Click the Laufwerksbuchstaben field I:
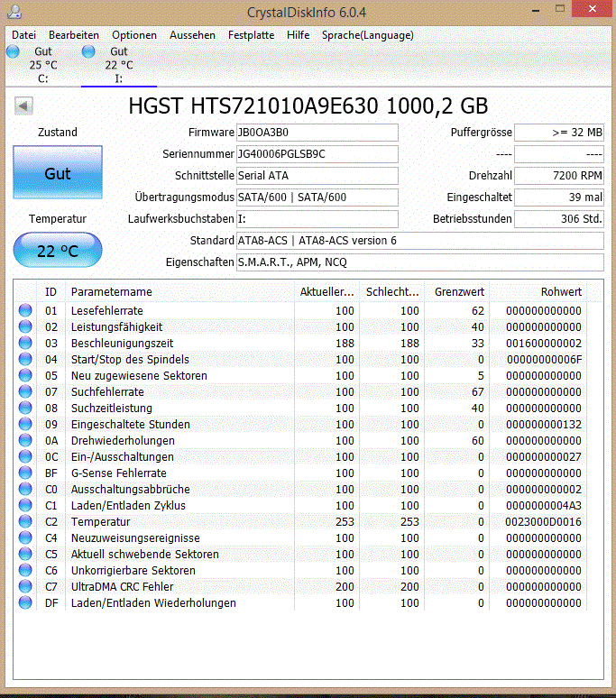The height and width of the screenshot is (698, 616). (x=317, y=219)
